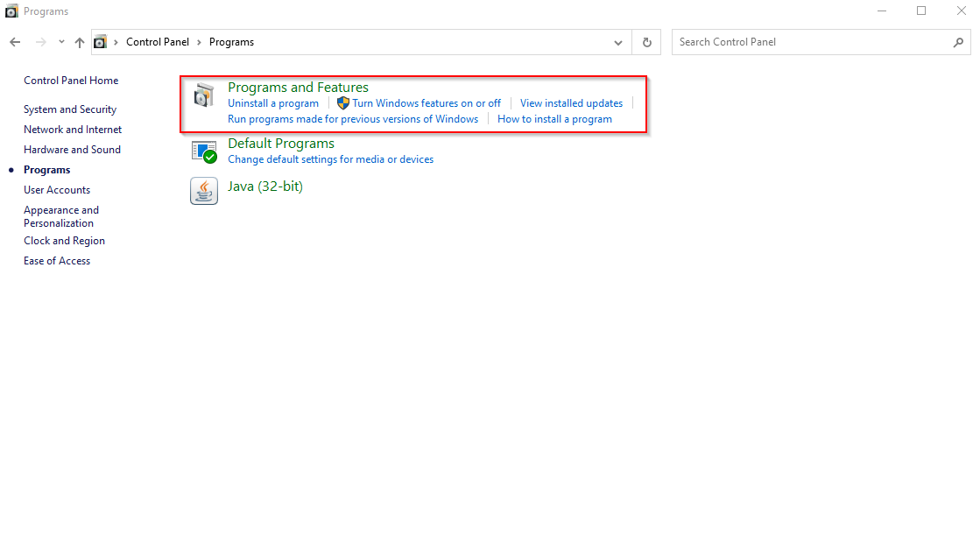Open Java (32-bit) heading
Viewport: 980px width, 549px height.
coord(265,187)
